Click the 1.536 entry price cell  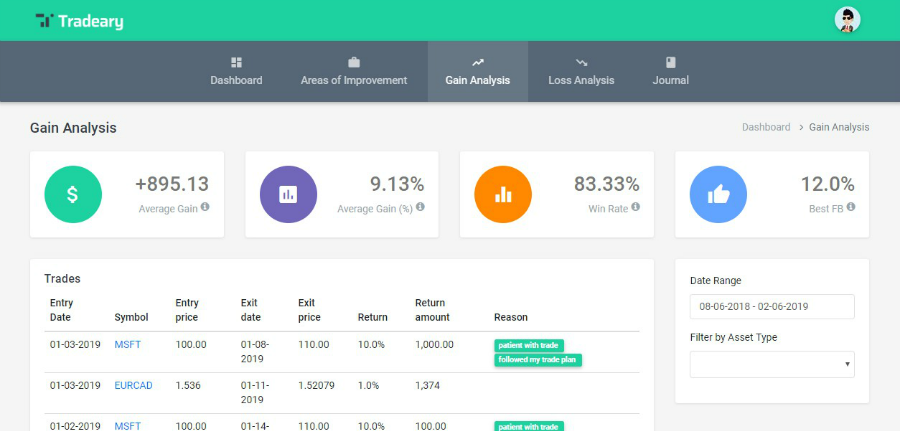(188, 386)
